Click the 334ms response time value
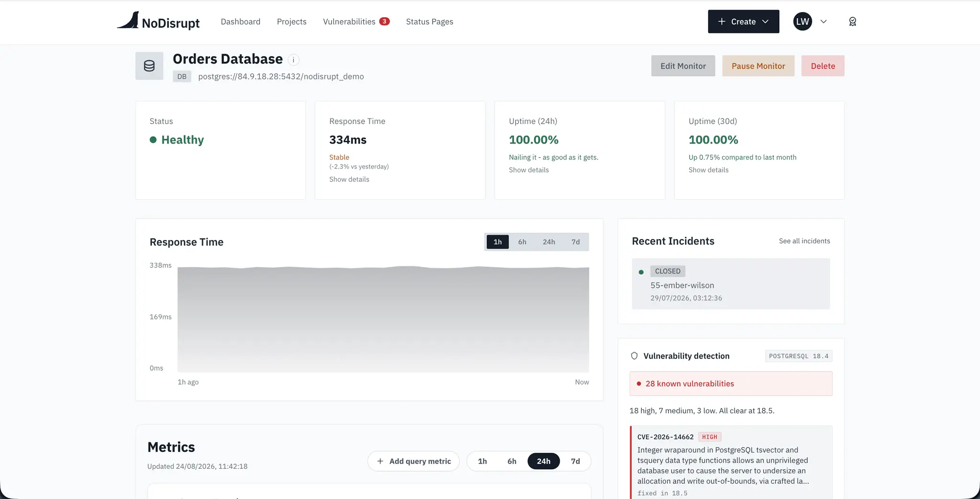980x499 pixels. 348,140
